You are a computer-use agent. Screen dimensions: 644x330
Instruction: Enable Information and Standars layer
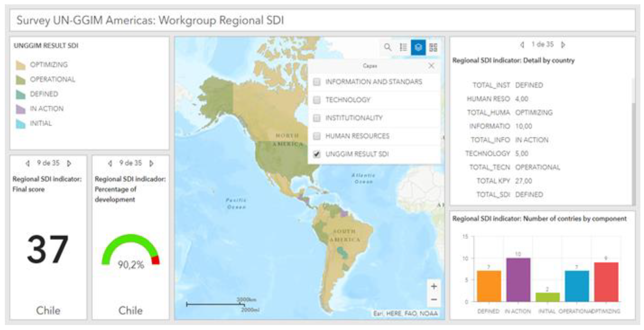317,82
